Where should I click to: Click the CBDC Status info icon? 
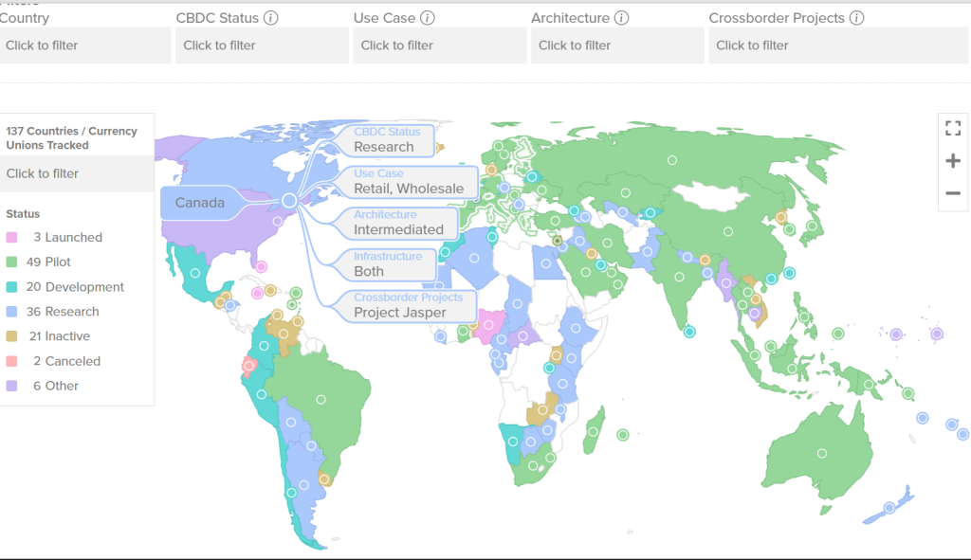coord(271,18)
